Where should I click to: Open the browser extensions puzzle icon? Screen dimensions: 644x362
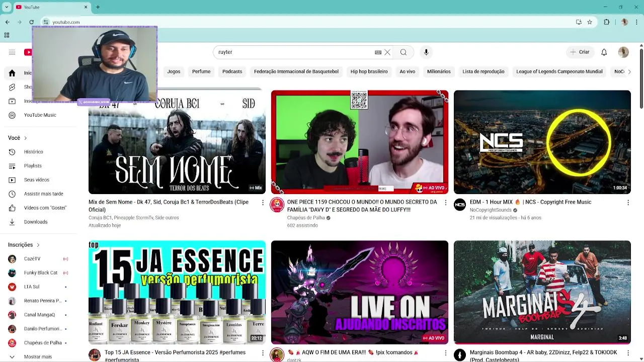pos(607,22)
